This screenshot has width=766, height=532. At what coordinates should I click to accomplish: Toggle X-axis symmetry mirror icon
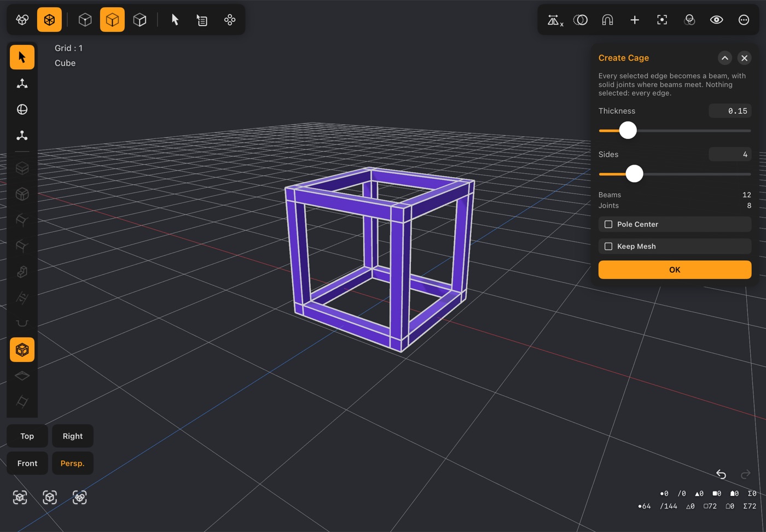click(555, 20)
